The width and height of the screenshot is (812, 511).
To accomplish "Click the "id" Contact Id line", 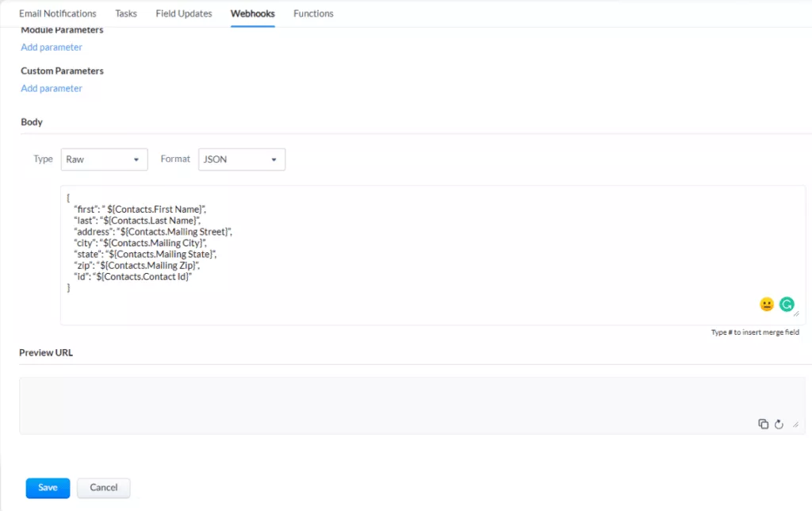I will point(133,277).
